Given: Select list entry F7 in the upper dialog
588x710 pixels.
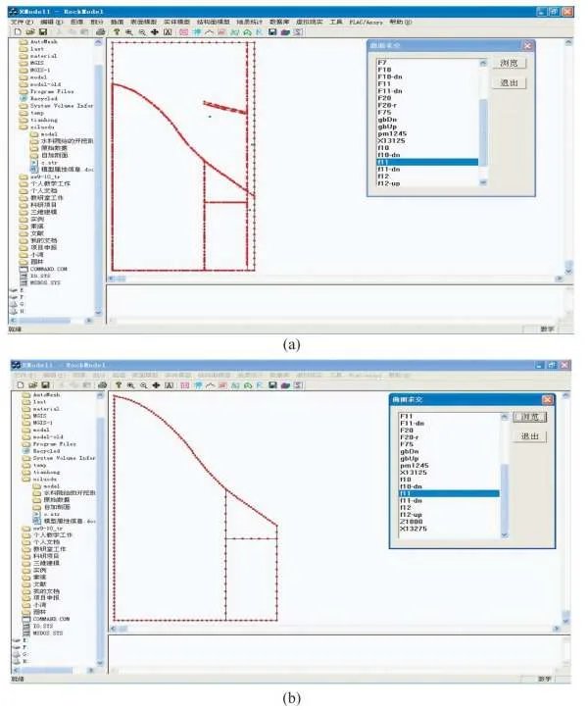Looking at the screenshot, I should [x=383, y=62].
